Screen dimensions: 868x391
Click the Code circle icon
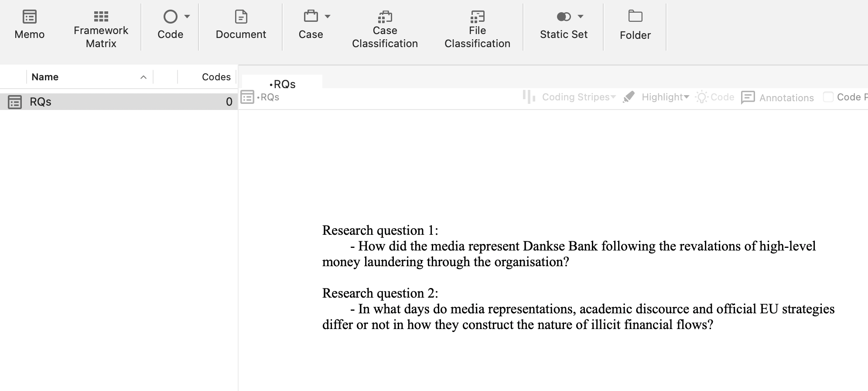click(170, 17)
